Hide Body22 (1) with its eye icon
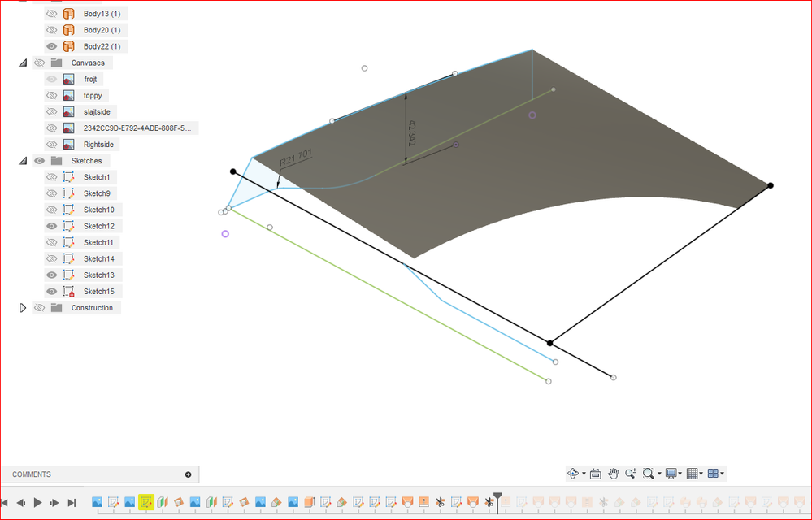Viewport: 812px width, 520px height. [x=51, y=46]
